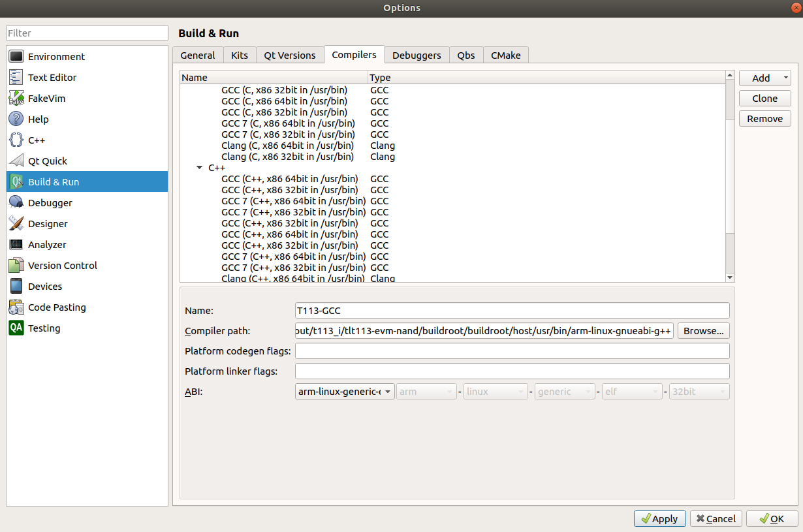The height and width of the screenshot is (532, 803).
Task: Switch to the Qt Versions tab
Action: [x=290, y=55]
